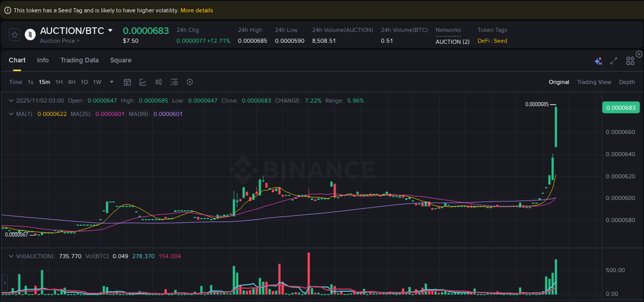This screenshot has height=302, width=644.
Task: Switch the chart to Trading View mode
Action: click(x=595, y=82)
